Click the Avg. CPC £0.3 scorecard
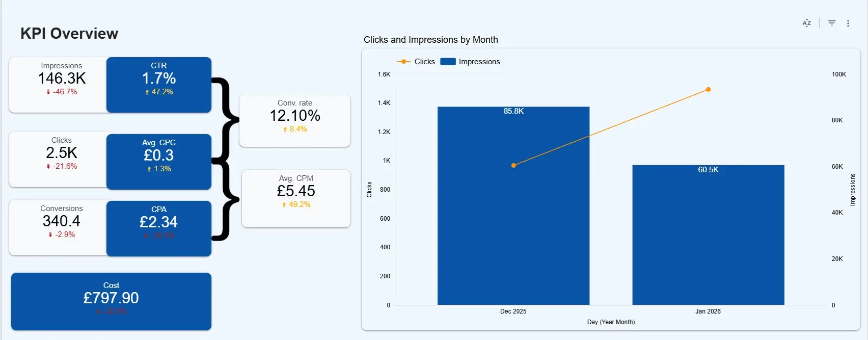The height and width of the screenshot is (340, 868). [158, 161]
